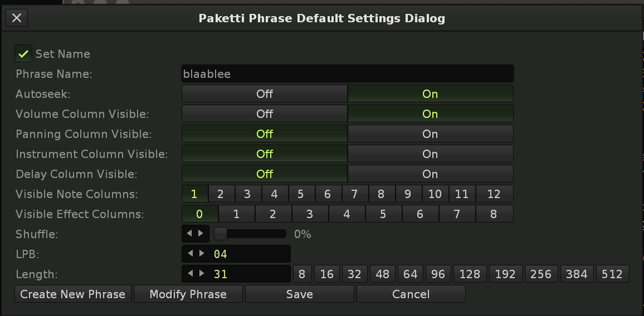The image size is (644, 316).
Task: Uncheck the Set Name checkbox
Action: [x=23, y=54]
